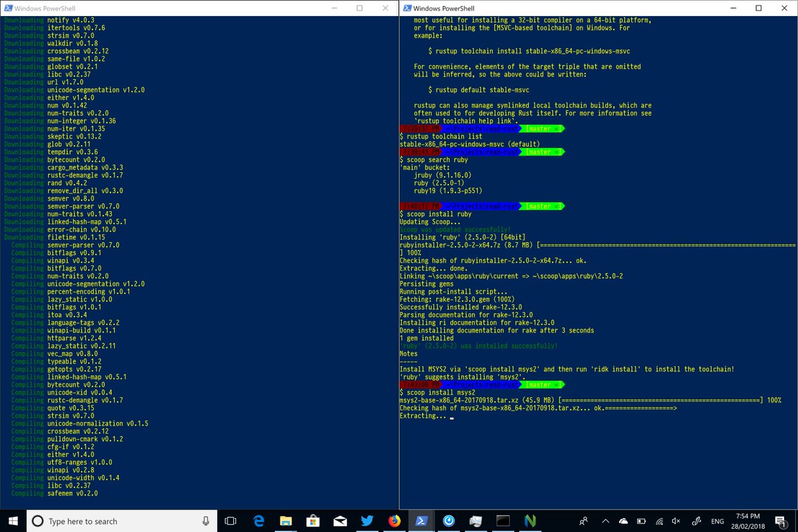This screenshot has width=798, height=532.
Task: Open Task View from the taskbar
Action: 231,521
